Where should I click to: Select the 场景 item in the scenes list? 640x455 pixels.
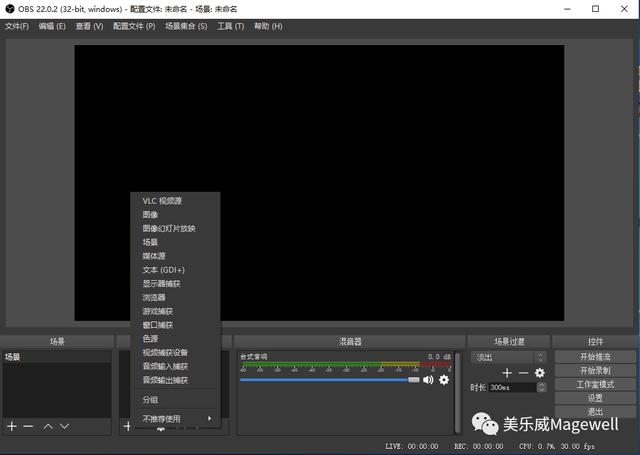click(57, 357)
